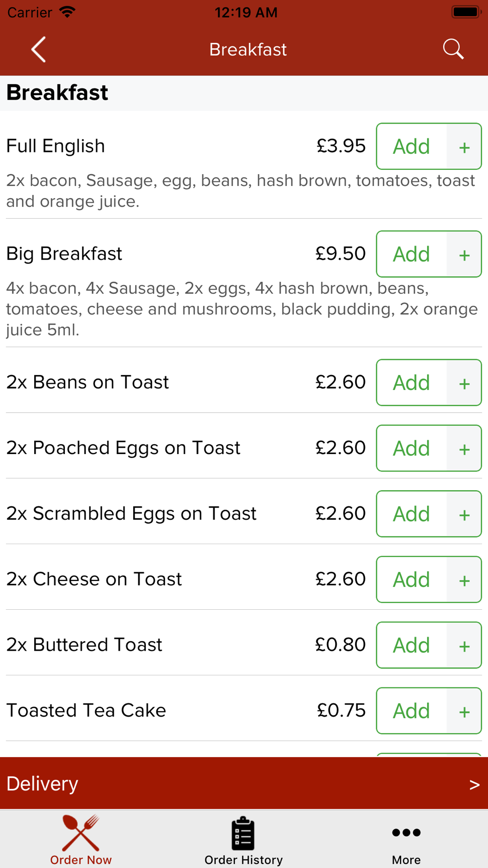
Task: Tap the Order Now fork and spoon icon
Action: click(81, 832)
